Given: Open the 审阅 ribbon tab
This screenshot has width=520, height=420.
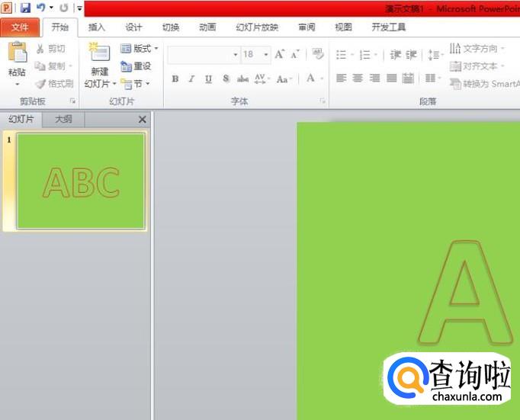Looking at the screenshot, I should (307, 27).
